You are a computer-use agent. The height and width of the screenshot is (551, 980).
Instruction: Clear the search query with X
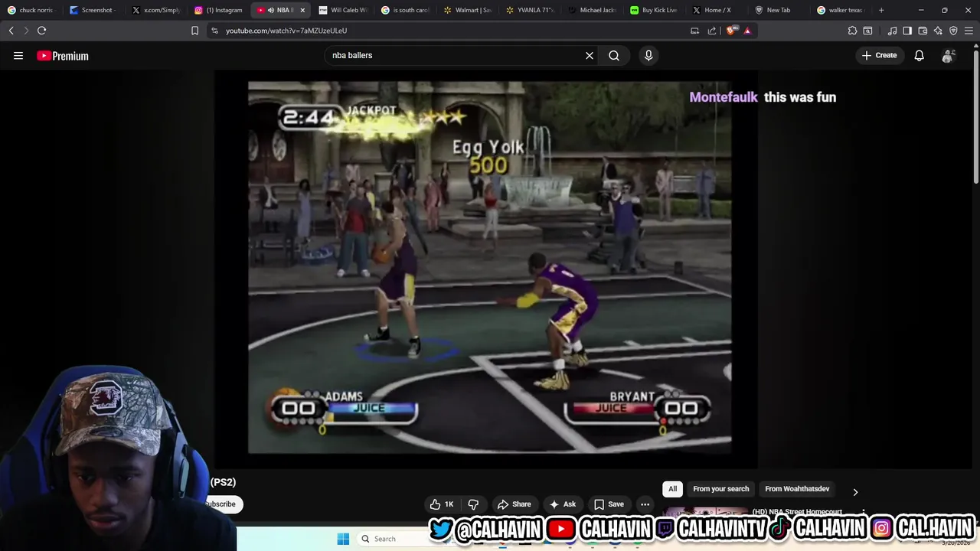(590, 55)
